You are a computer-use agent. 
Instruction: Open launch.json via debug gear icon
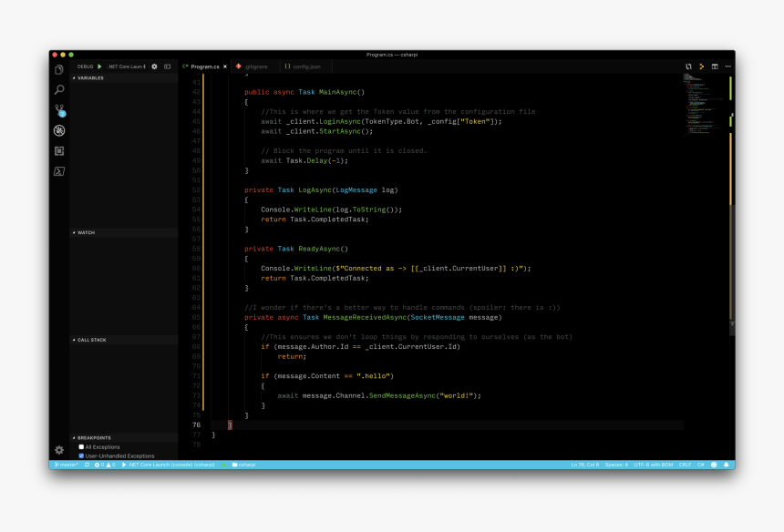click(154, 66)
